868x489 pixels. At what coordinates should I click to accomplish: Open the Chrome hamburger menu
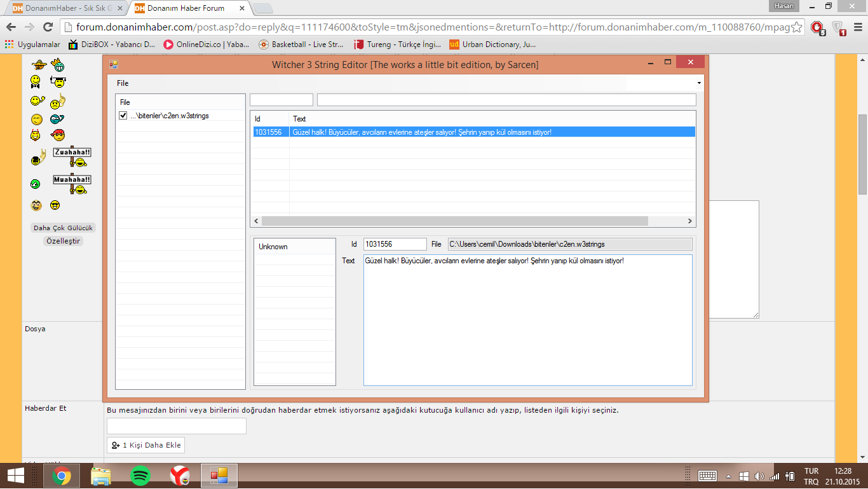pos(857,27)
